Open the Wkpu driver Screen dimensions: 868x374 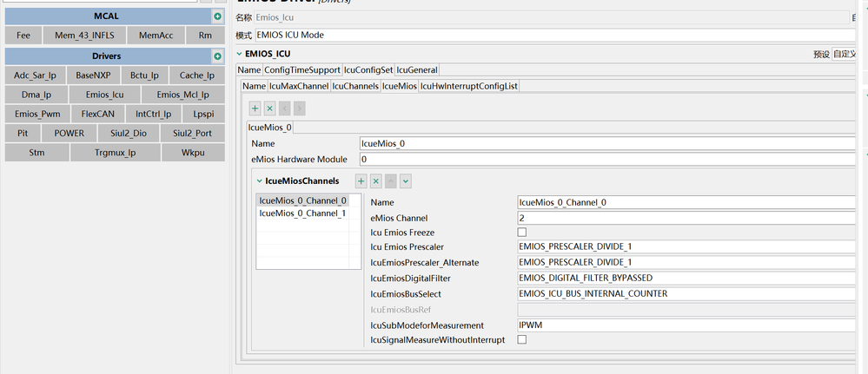click(193, 153)
